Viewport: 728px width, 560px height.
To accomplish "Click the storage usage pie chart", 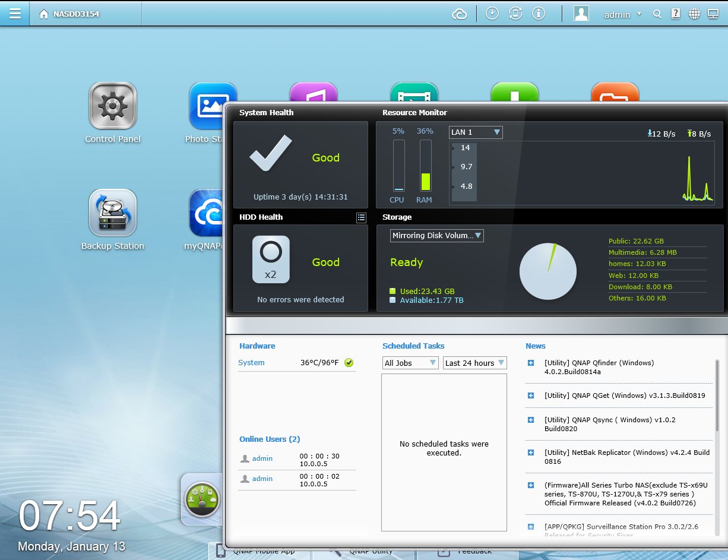I will 548,271.
